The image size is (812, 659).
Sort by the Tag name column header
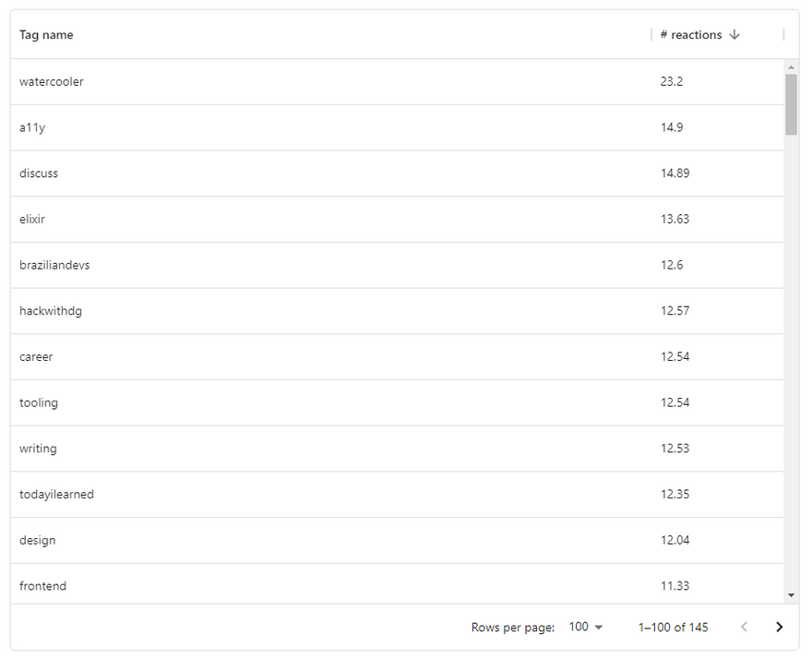[x=46, y=35]
